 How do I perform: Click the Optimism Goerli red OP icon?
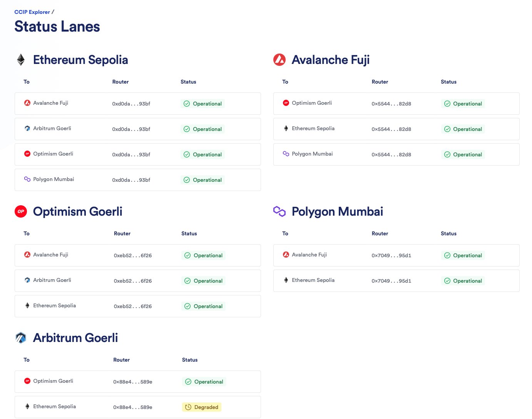click(x=20, y=211)
